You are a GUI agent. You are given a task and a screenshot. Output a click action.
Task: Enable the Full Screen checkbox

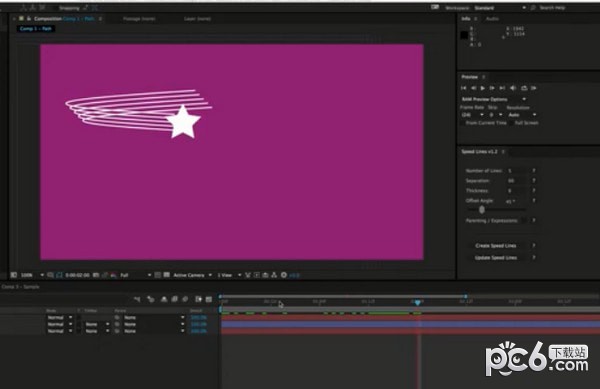click(x=512, y=123)
